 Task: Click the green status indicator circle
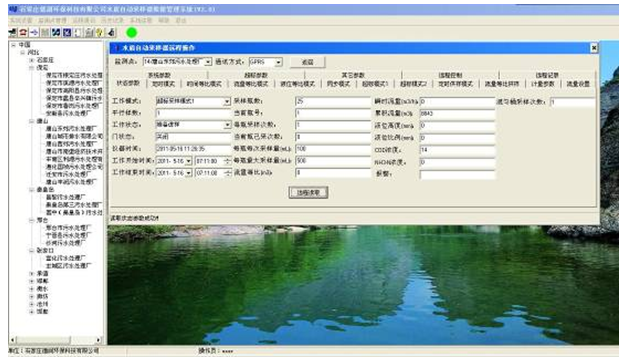[131, 33]
